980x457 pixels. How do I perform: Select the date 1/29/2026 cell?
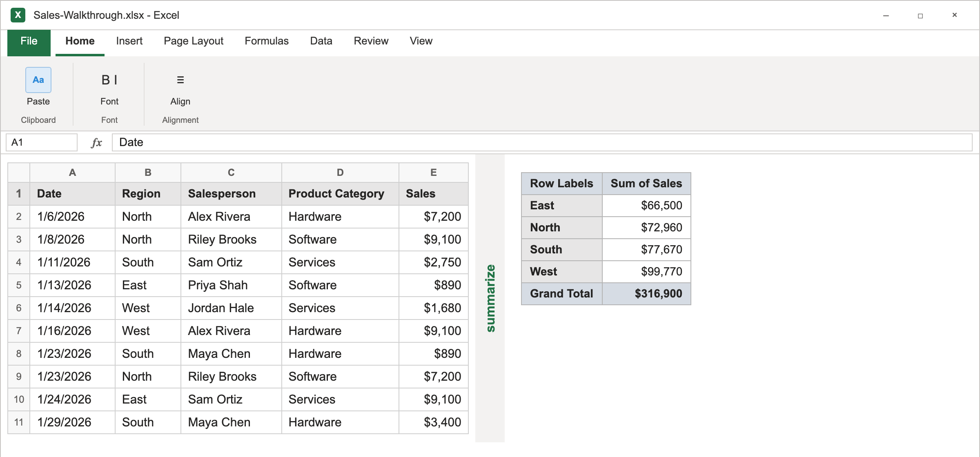click(72, 422)
